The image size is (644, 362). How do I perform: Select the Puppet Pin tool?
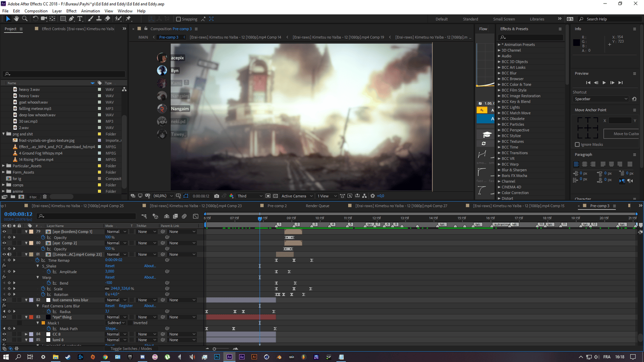(128, 19)
